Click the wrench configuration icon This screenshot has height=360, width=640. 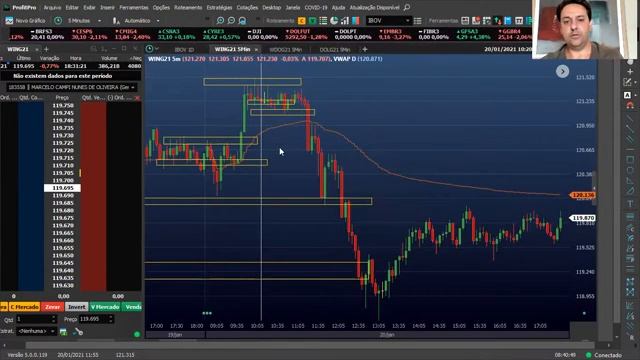pos(78,332)
